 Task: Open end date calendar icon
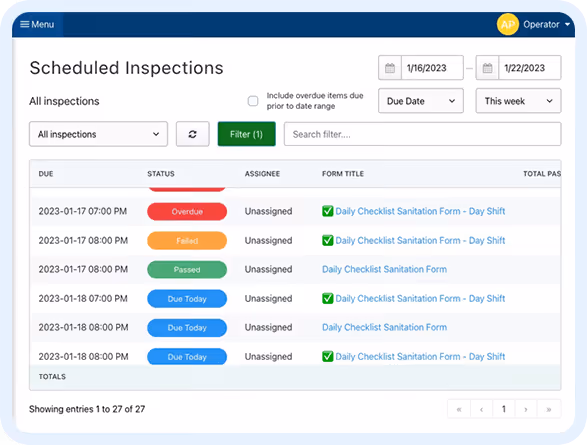(x=487, y=68)
